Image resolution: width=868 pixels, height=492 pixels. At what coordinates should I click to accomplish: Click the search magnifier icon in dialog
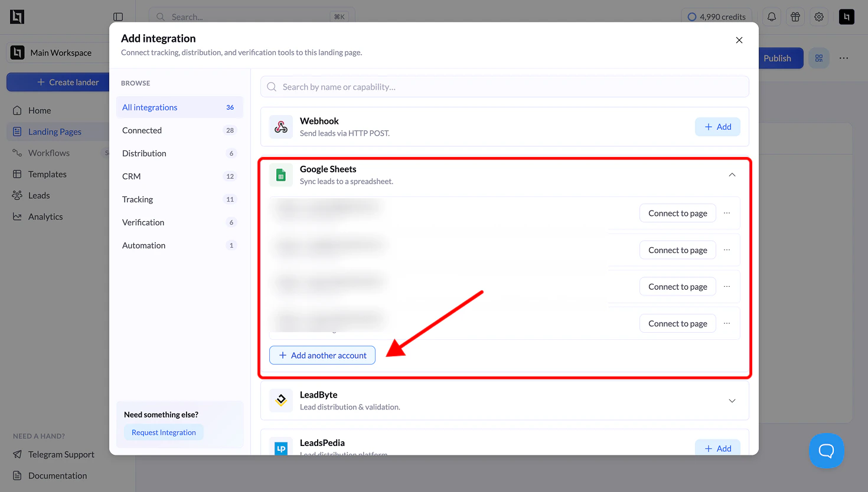coord(272,87)
